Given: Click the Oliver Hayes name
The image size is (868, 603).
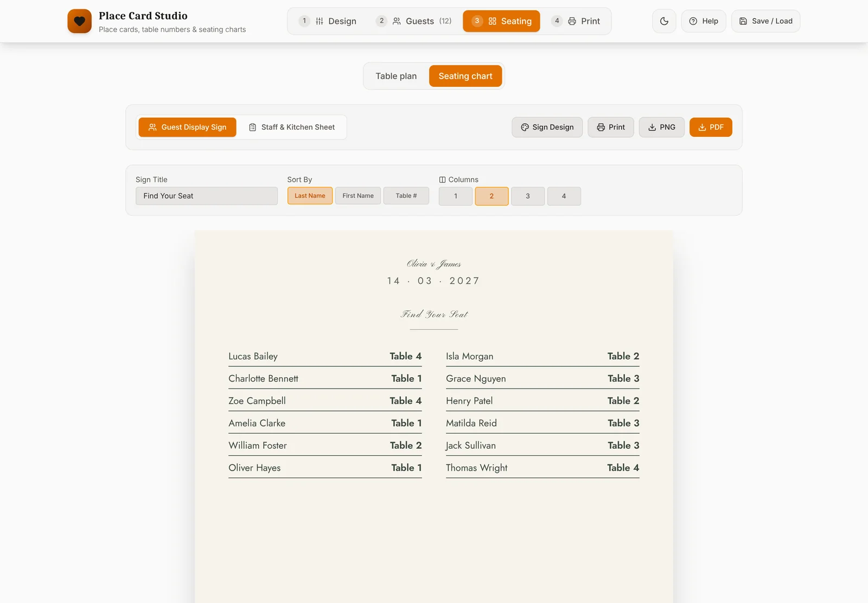Looking at the screenshot, I should click(x=254, y=468).
